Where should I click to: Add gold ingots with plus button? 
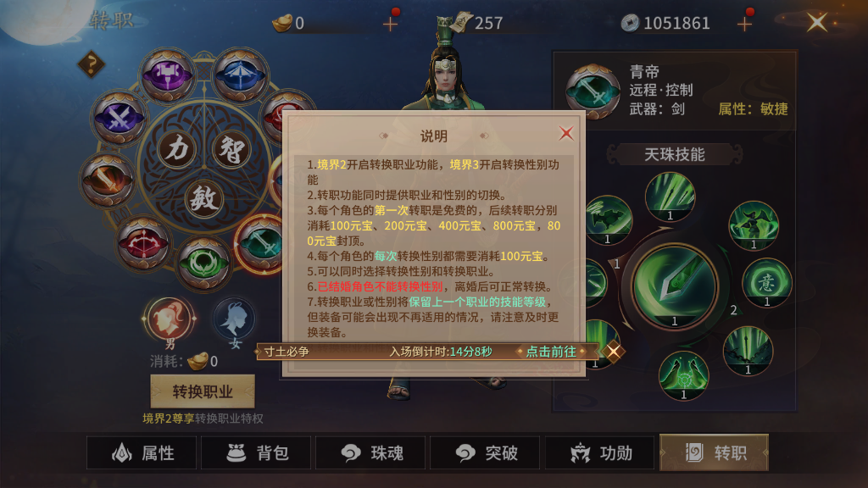390,23
